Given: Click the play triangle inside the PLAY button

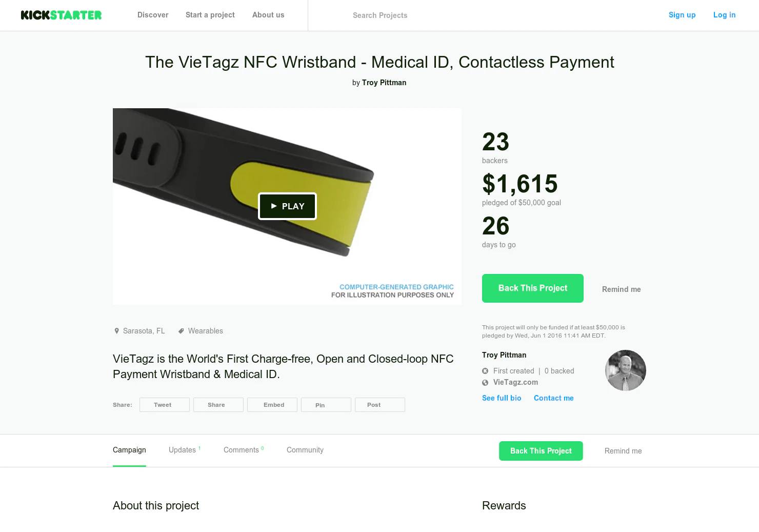Looking at the screenshot, I should [274, 206].
